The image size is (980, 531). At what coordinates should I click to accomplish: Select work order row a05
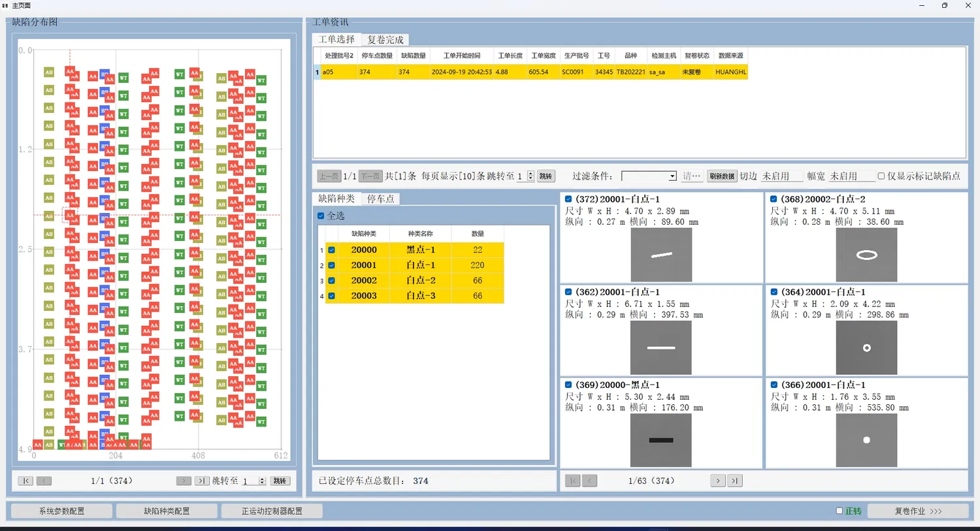531,72
